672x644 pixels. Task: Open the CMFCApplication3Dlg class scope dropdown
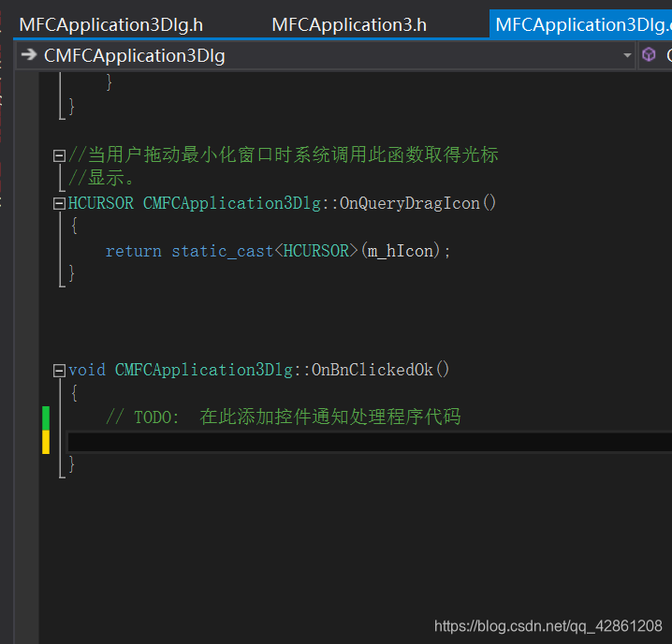tap(326, 56)
